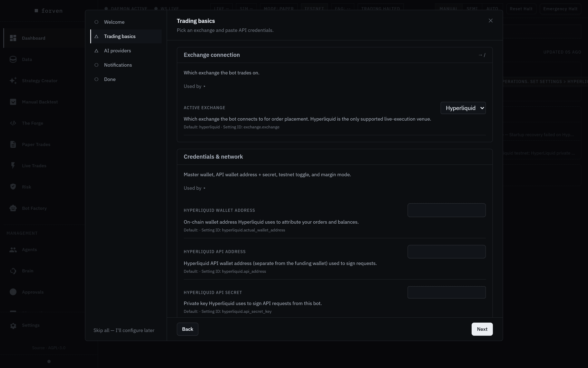Open the Approvals circle icon
Image resolution: width=588 pixels, height=368 pixels.
pyautogui.click(x=13, y=292)
